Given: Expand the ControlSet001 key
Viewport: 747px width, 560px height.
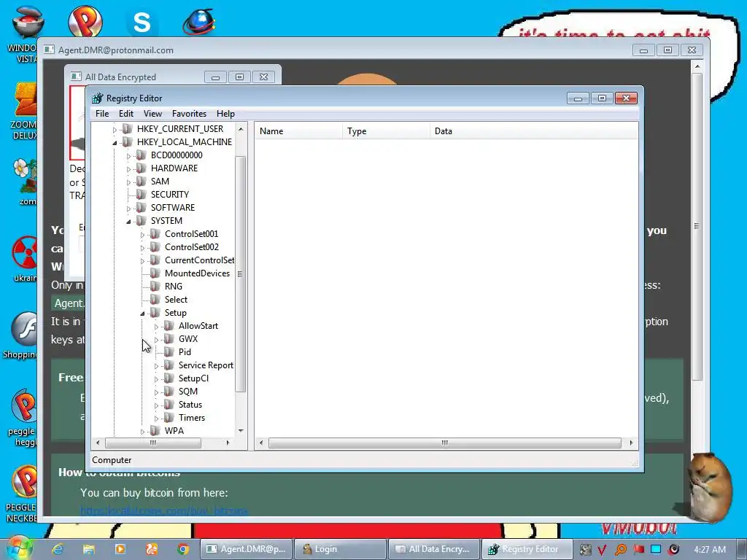Looking at the screenshot, I should tap(142, 235).
